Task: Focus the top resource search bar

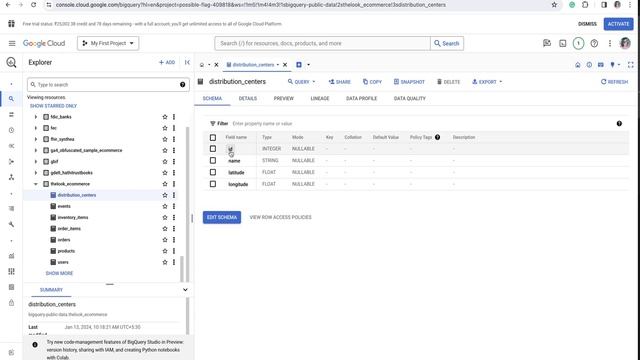Action: [322, 43]
